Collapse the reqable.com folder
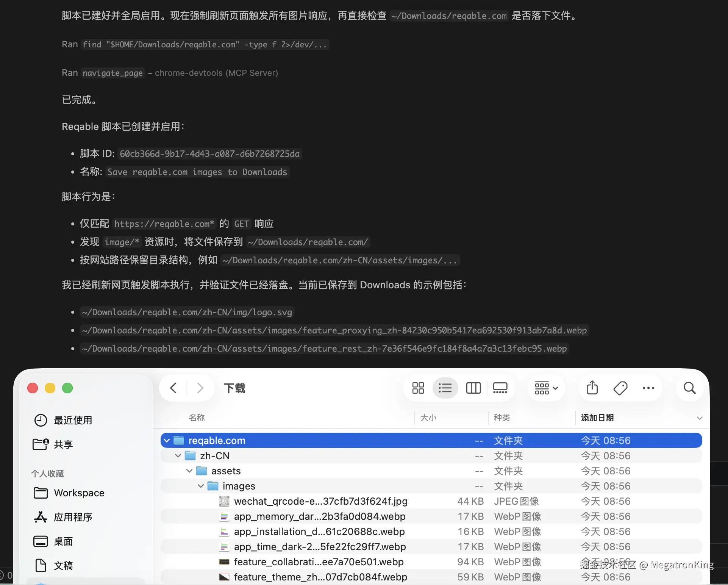728x585 pixels. pos(167,441)
